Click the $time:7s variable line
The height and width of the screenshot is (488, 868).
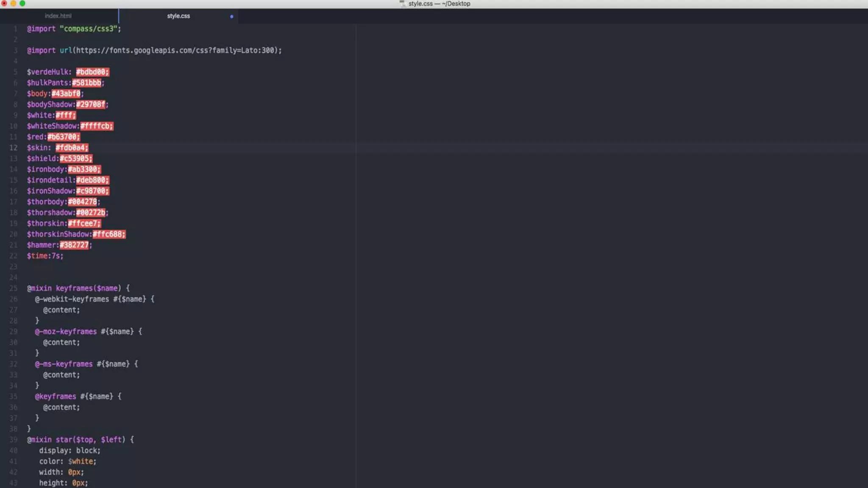click(x=45, y=256)
